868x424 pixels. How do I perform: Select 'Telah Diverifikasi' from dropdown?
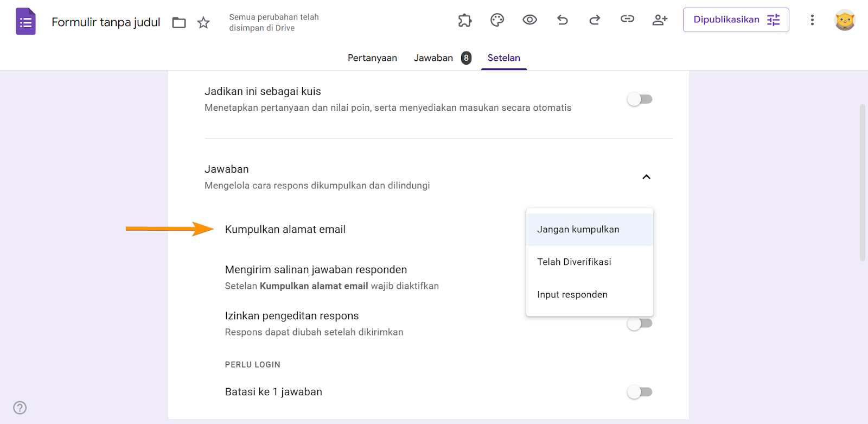pos(574,262)
